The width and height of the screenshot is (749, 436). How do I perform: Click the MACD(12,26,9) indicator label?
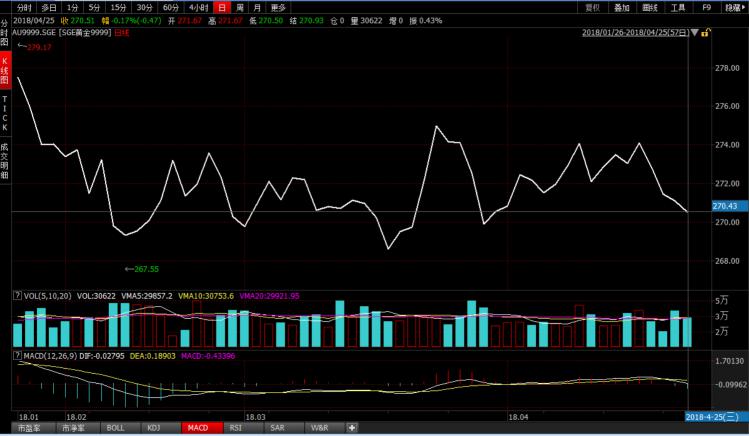click(x=50, y=356)
